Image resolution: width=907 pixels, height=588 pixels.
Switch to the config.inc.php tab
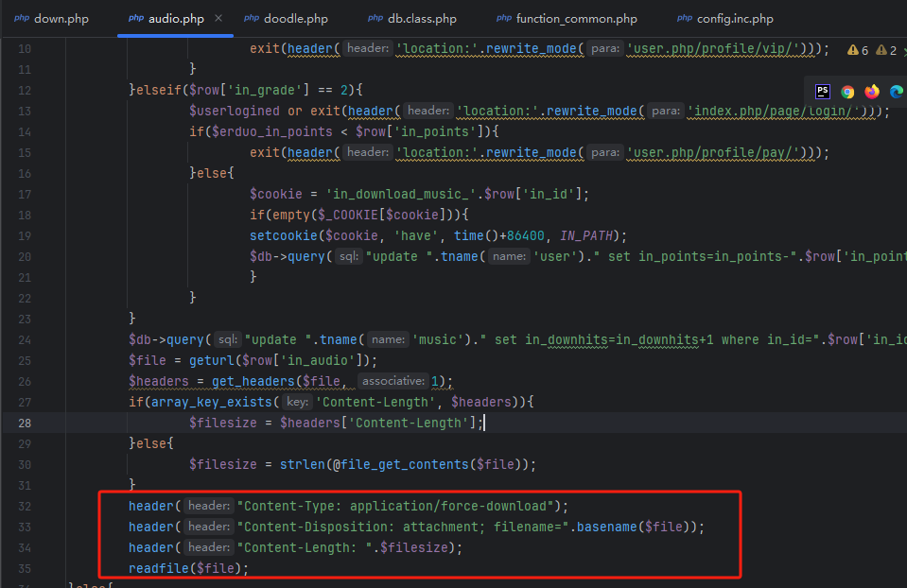tap(725, 19)
